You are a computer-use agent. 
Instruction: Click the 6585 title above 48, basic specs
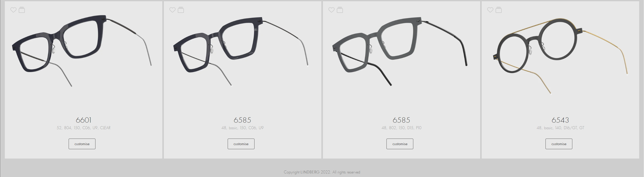(242, 120)
